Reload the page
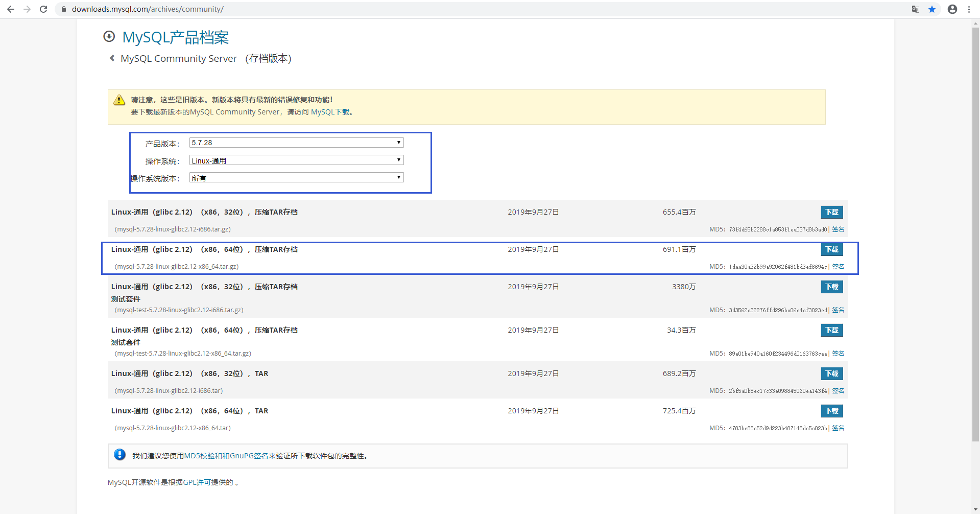Image resolution: width=980 pixels, height=514 pixels. (43, 9)
